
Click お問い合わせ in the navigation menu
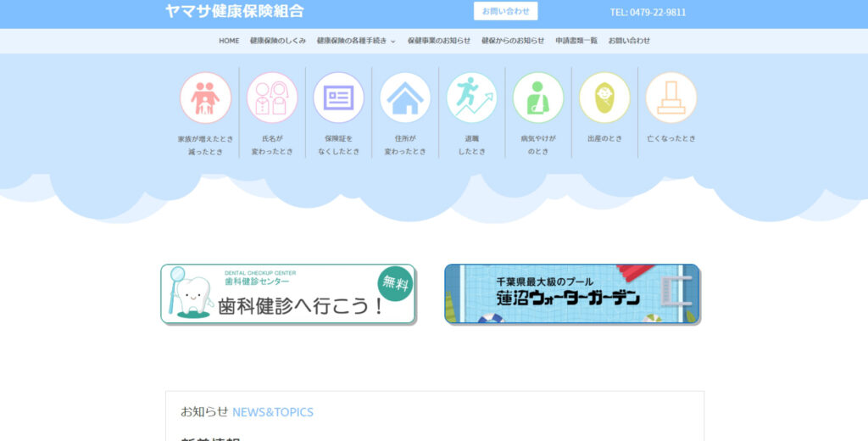click(x=629, y=41)
